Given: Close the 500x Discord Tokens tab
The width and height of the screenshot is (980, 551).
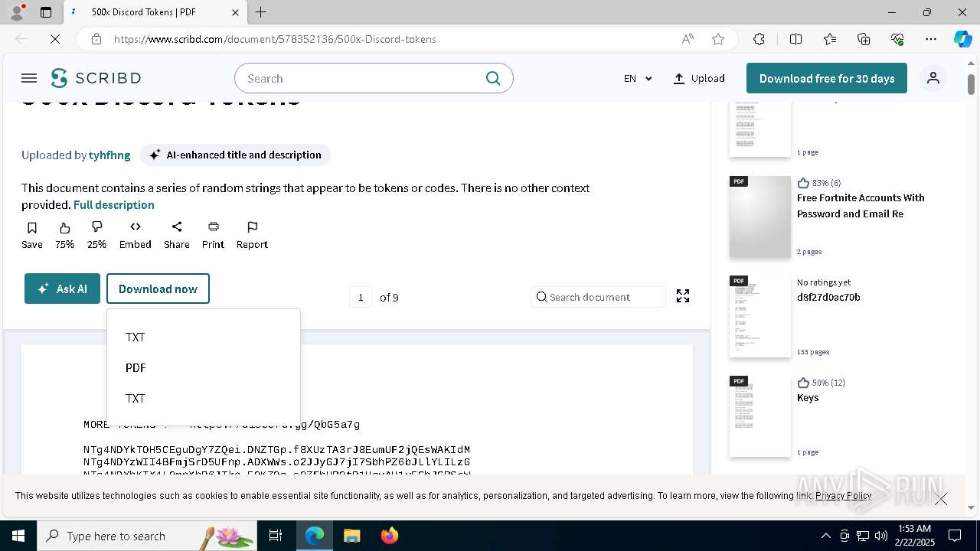Looking at the screenshot, I should tap(236, 12).
